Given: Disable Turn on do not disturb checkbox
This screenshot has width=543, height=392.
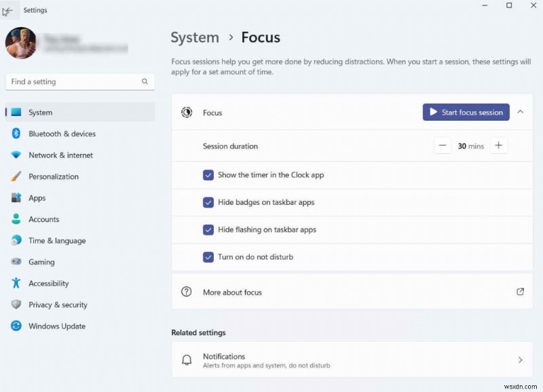Looking at the screenshot, I should coord(208,257).
